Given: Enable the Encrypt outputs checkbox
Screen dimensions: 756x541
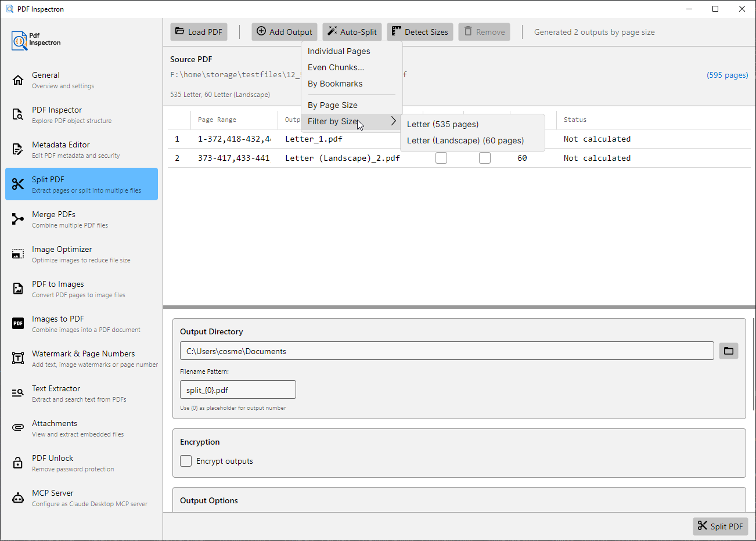Looking at the screenshot, I should 186,461.
